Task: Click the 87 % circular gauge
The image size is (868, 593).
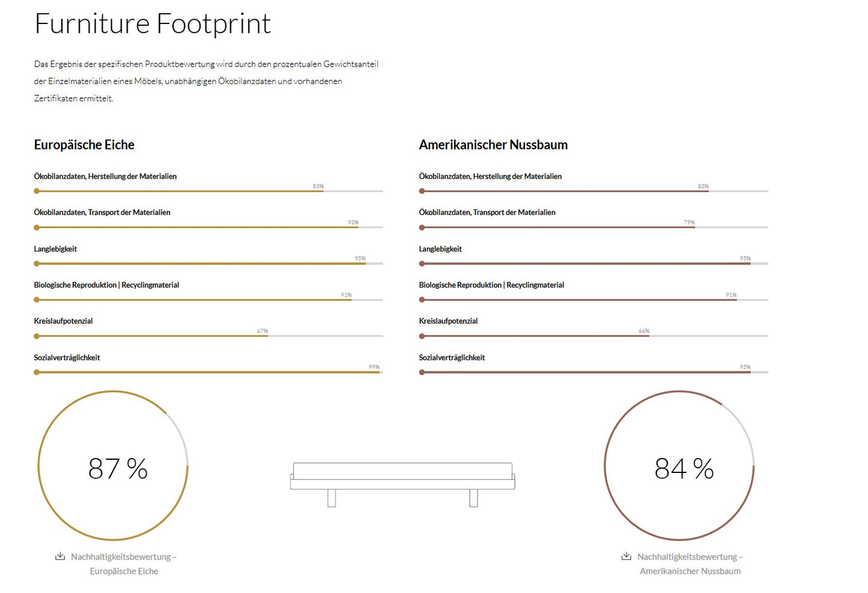Action: tap(113, 466)
